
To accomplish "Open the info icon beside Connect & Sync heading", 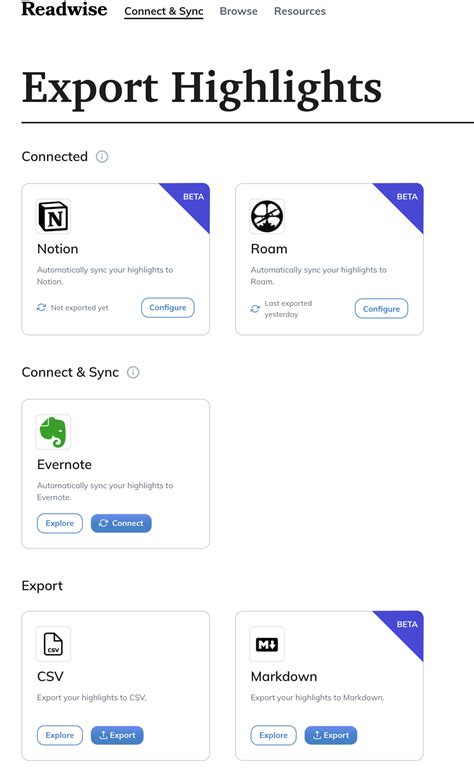I will pos(133,373).
